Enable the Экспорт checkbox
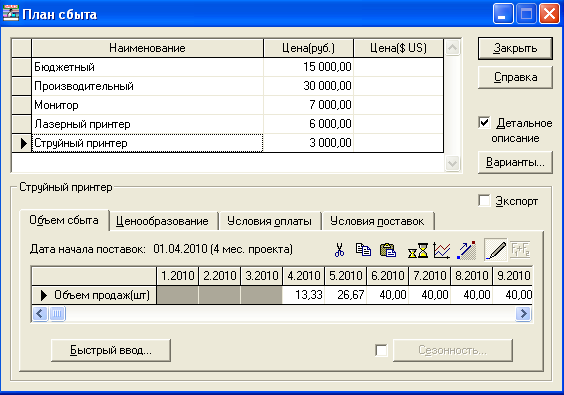Image resolution: width=564 pixels, height=395 pixels. click(484, 200)
